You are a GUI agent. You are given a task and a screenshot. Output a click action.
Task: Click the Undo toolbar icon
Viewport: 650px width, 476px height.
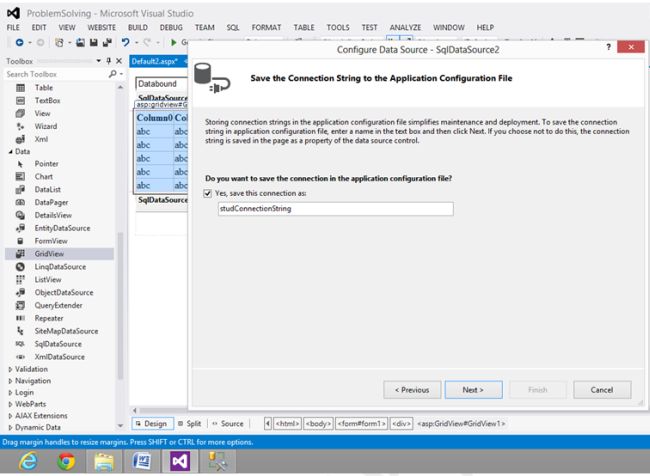(125, 42)
